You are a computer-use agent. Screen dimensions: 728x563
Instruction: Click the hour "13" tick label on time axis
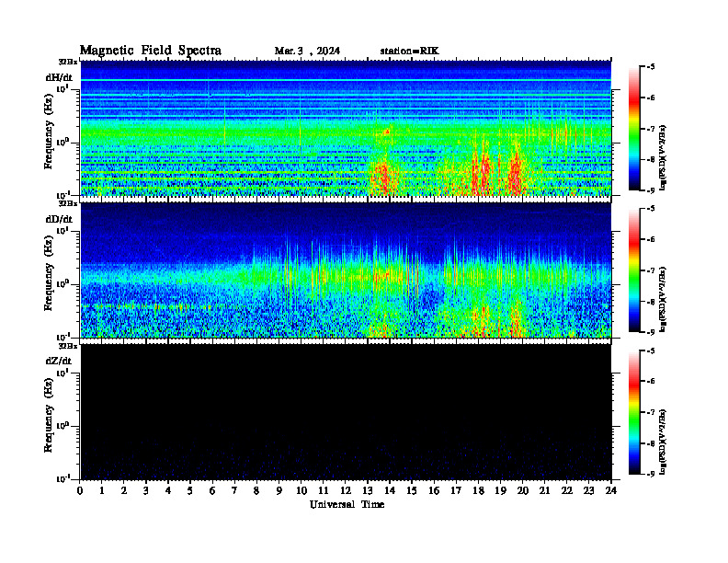[x=368, y=491]
